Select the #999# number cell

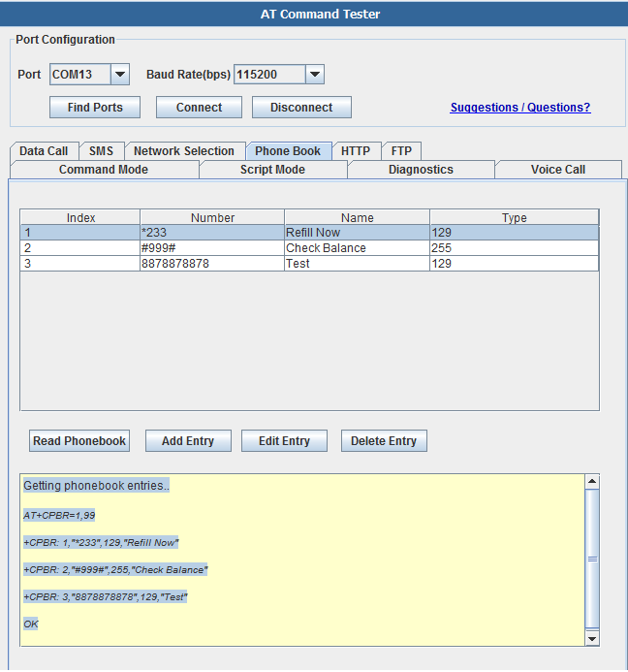[x=212, y=248]
